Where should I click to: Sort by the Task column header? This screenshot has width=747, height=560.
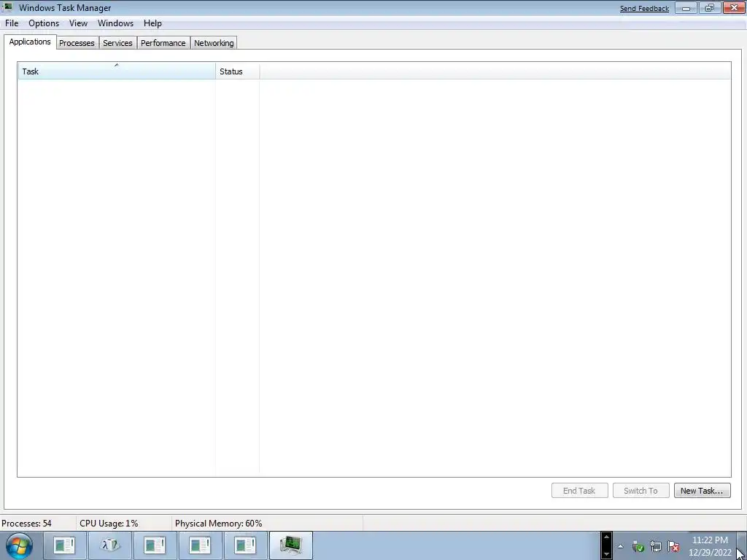116,71
